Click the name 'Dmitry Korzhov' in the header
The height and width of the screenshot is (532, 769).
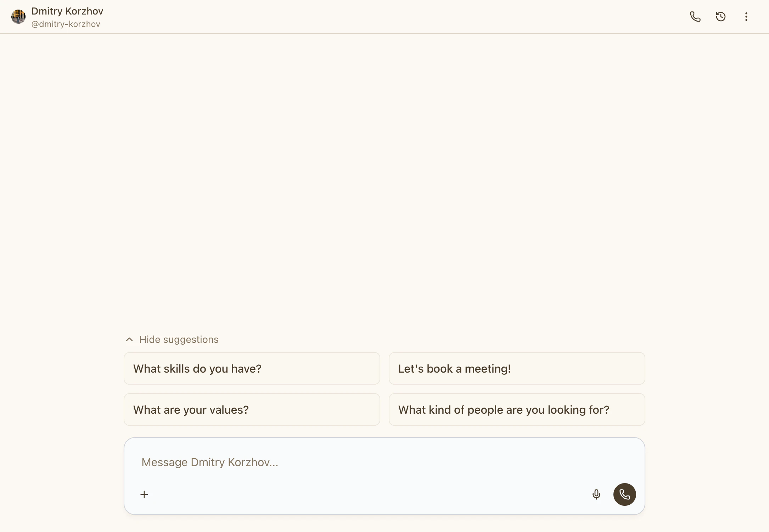[x=67, y=11]
